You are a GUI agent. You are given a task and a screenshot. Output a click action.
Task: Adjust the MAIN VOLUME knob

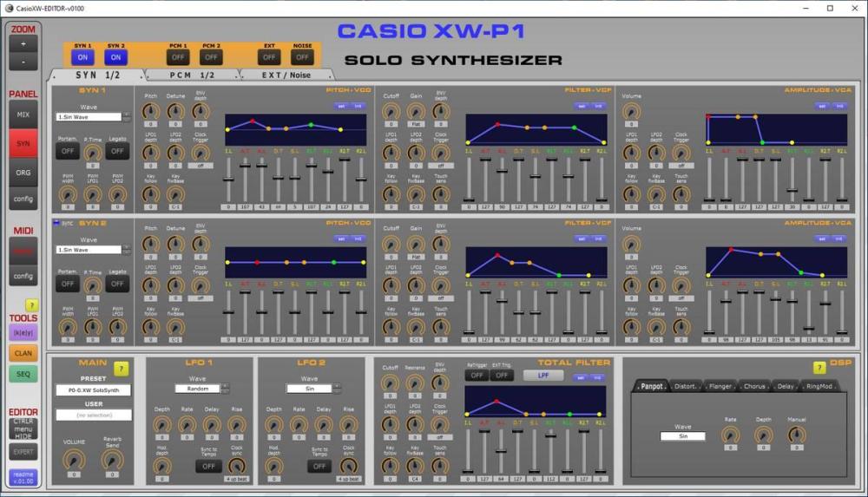tap(74, 460)
